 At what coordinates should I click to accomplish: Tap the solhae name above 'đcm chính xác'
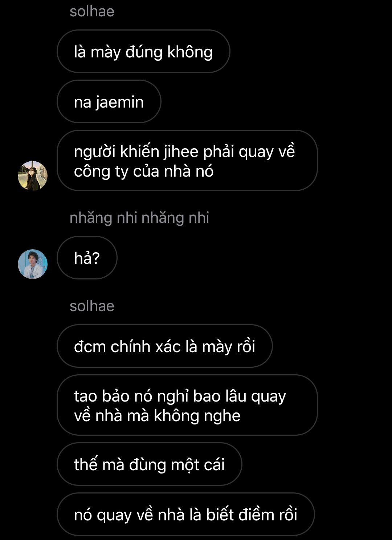coord(92,306)
